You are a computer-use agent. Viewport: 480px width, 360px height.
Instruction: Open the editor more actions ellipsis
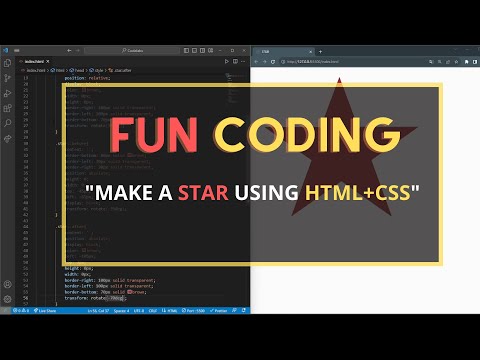point(244,62)
